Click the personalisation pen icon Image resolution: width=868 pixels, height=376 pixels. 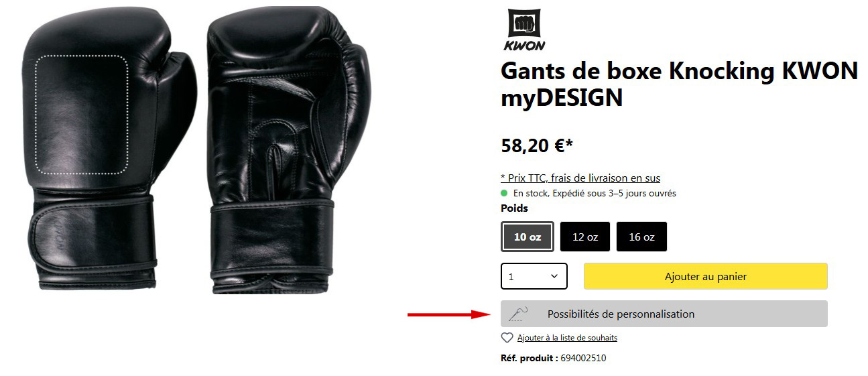pyautogui.click(x=518, y=313)
